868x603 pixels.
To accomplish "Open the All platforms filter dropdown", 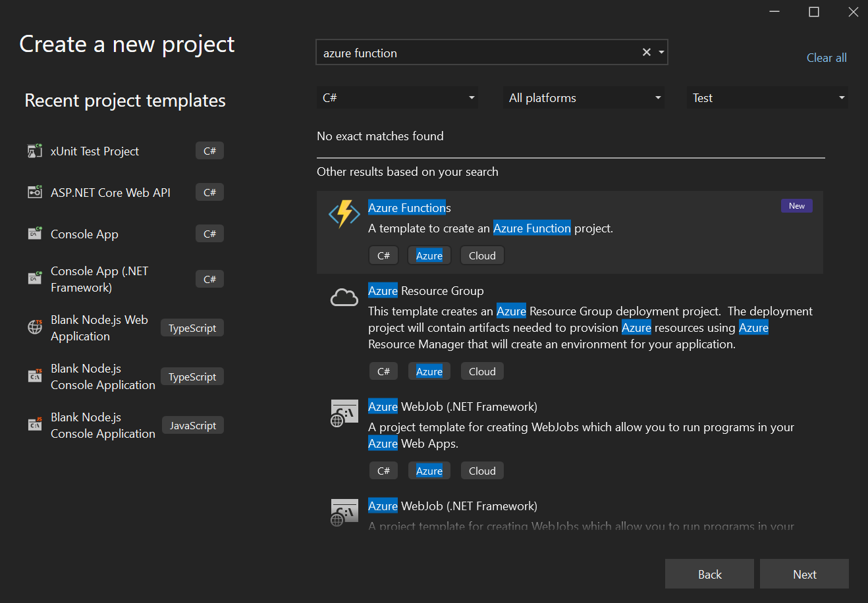I will tap(583, 97).
